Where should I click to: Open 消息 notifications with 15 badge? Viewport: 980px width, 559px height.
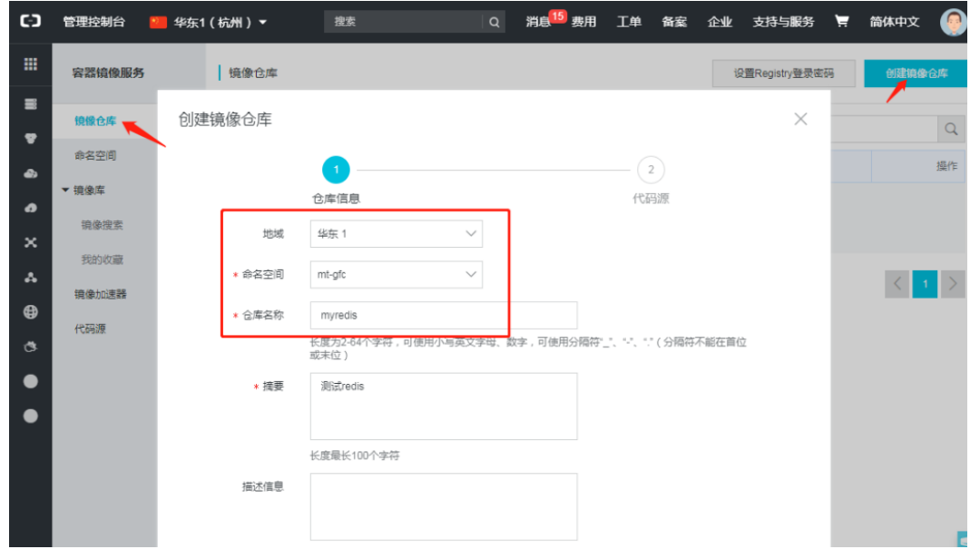(544, 21)
